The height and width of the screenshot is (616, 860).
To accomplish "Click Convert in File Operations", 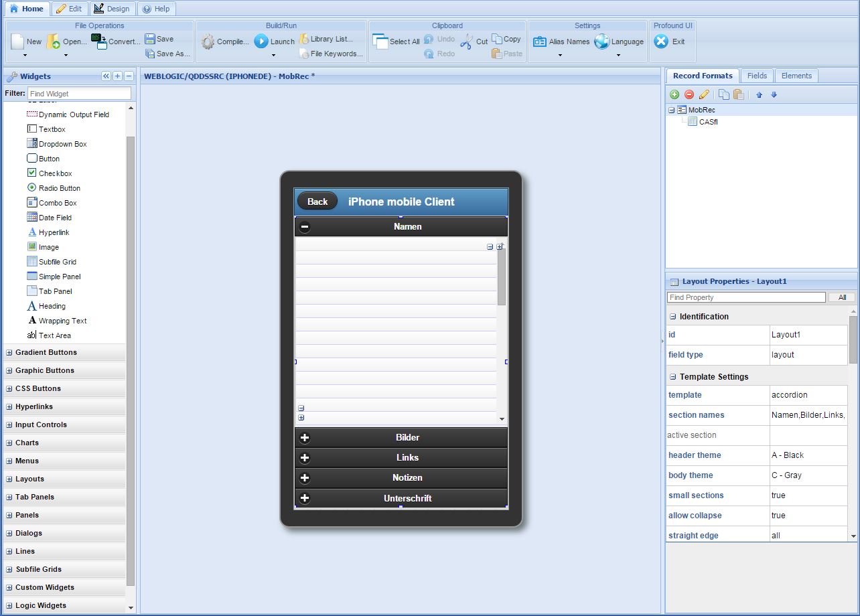I will 116,42.
